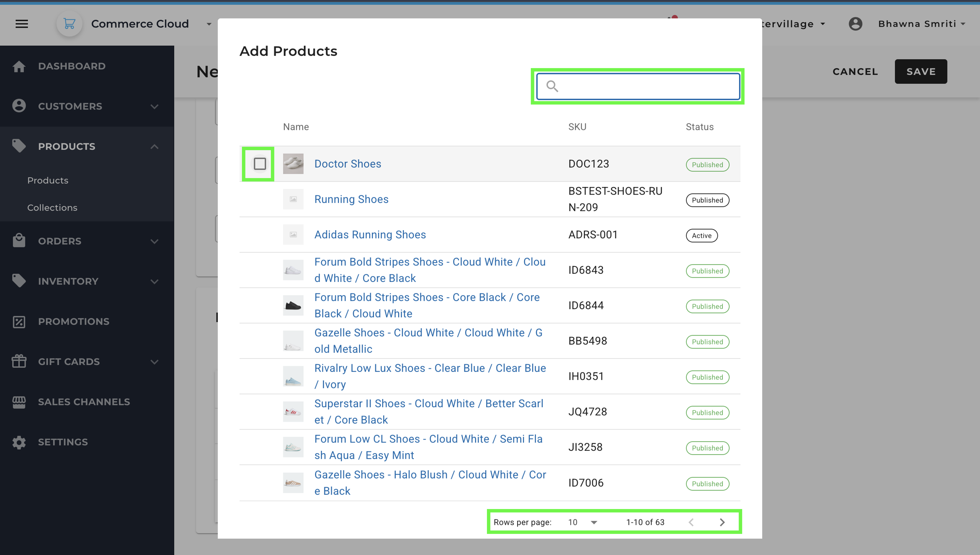Image resolution: width=980 pixels, height=555 pixels.
Task: Open the Commerce Cloud app switcher dropdown
Action: (209, 24)
